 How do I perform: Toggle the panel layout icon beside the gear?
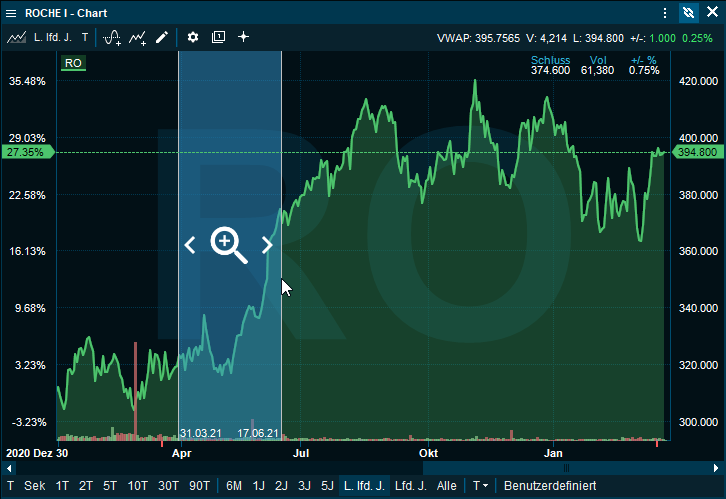coord(218,37)
